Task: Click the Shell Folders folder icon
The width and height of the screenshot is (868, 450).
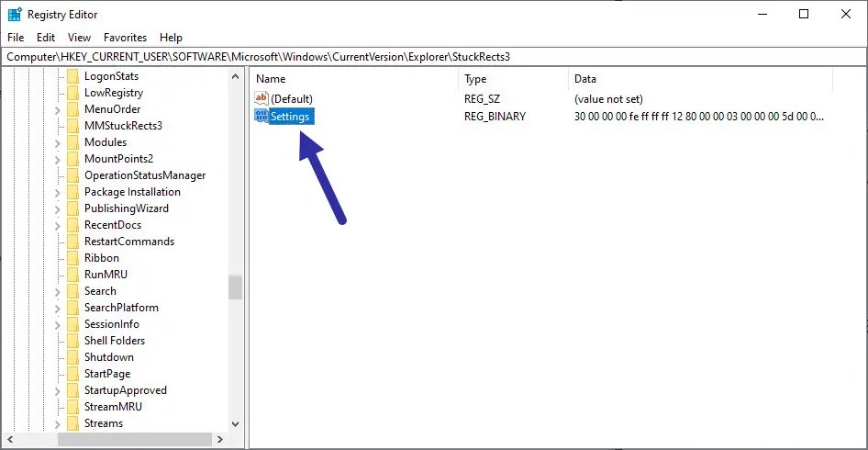Action: 72,341
